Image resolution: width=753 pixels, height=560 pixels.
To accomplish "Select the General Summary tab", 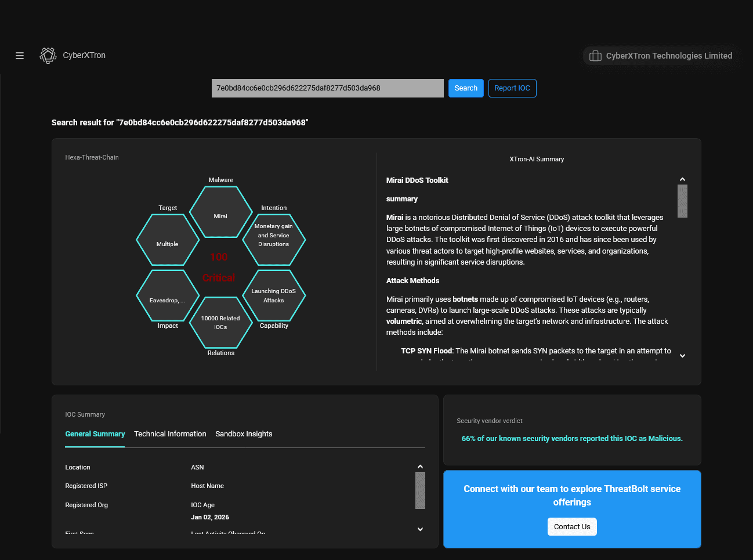I will [95, 433].
